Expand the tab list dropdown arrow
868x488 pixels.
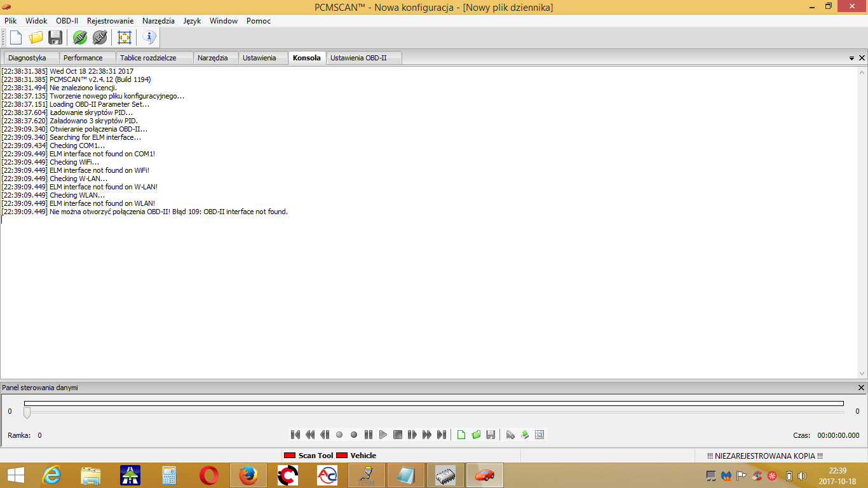point(852,58)
